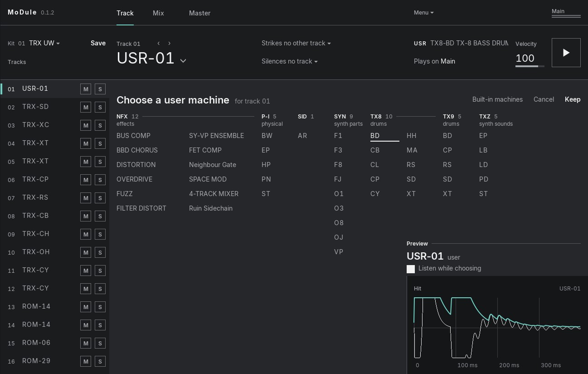Open the Main output selector
This screenshot has width=588, height=374.
[x=566, y=12]
